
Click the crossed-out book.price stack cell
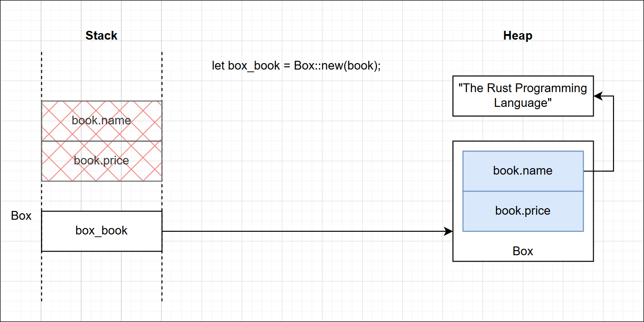(101, 161)
